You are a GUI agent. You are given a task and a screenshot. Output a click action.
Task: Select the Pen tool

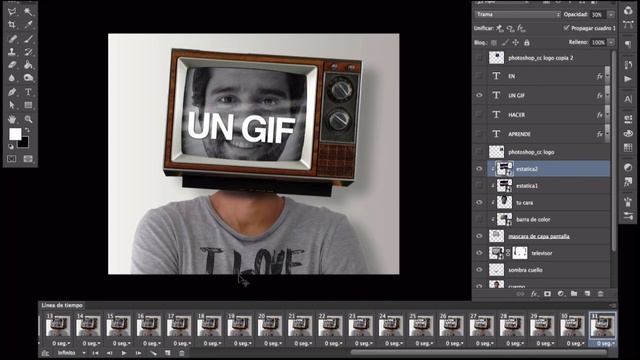pos(12,92)
